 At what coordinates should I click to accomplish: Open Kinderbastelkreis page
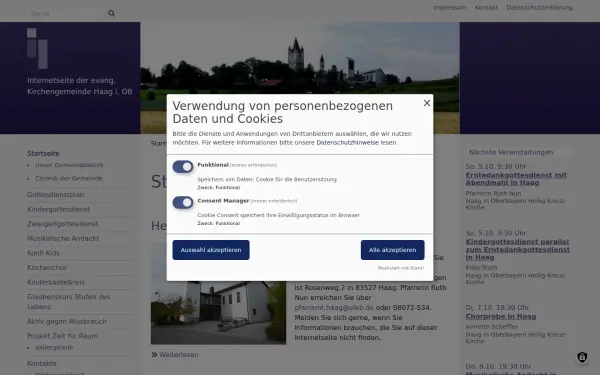click(x=56, y=282)
